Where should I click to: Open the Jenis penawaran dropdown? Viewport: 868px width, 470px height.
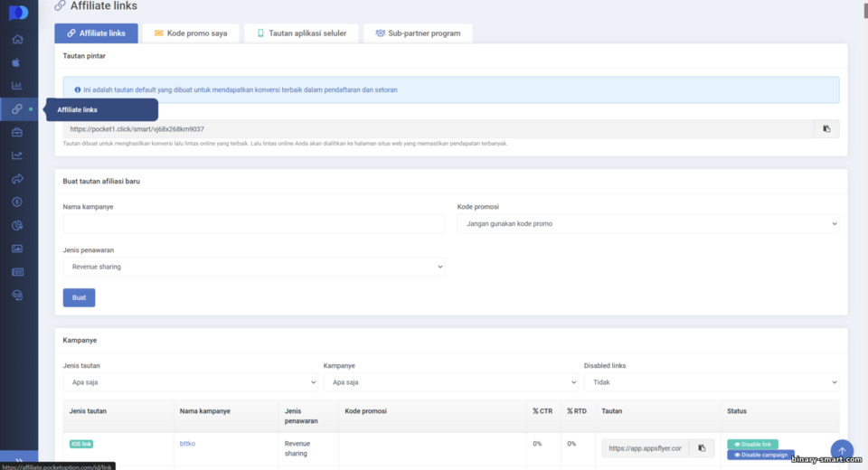click(x=254, y=267)
